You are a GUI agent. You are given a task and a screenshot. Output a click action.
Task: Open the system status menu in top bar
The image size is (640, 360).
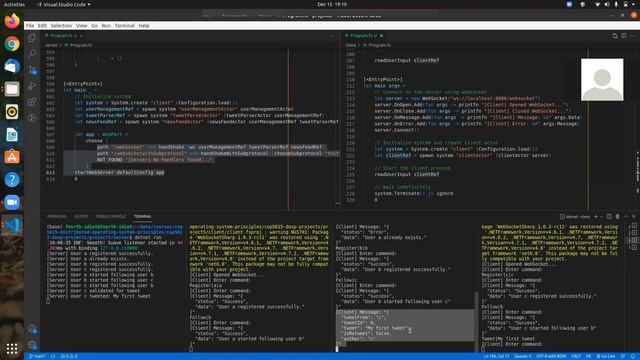tap(616, 4)
